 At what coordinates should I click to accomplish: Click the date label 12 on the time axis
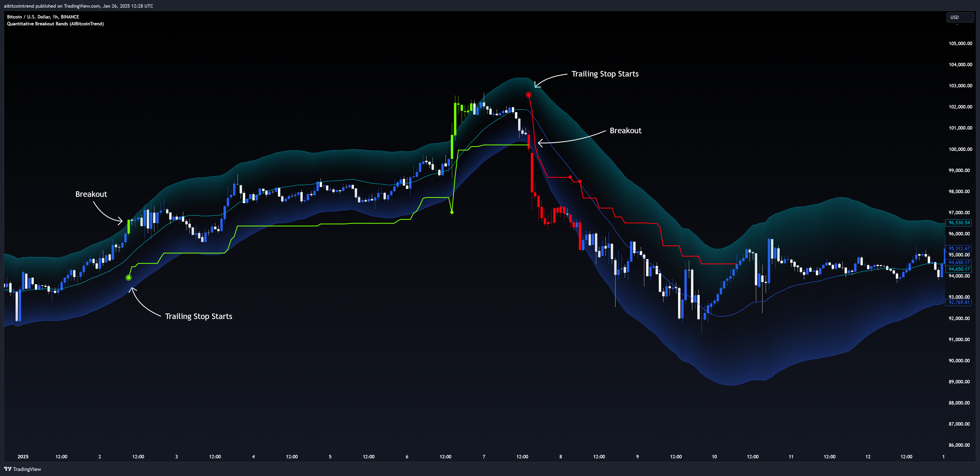(x=868, y=457)
